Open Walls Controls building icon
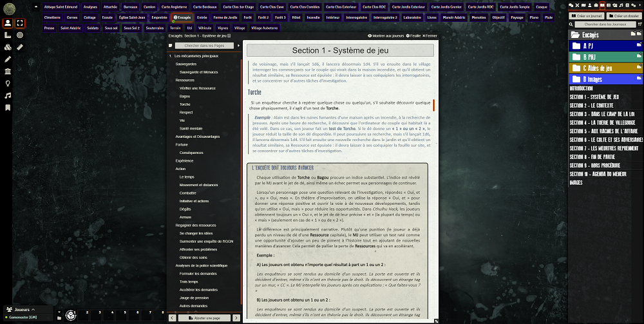The width and height of the screenshot is (644, 324). click(8, 71)
